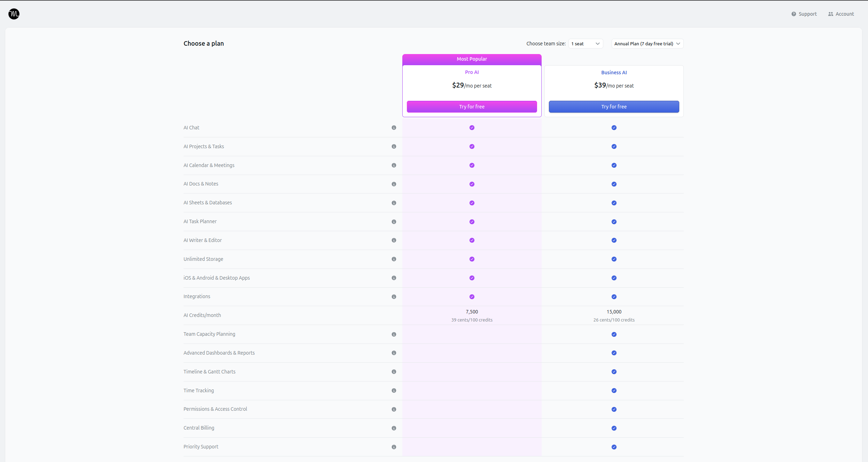
Task: Click the Permissions & Access Control label
Action: [x=215, y=409]
